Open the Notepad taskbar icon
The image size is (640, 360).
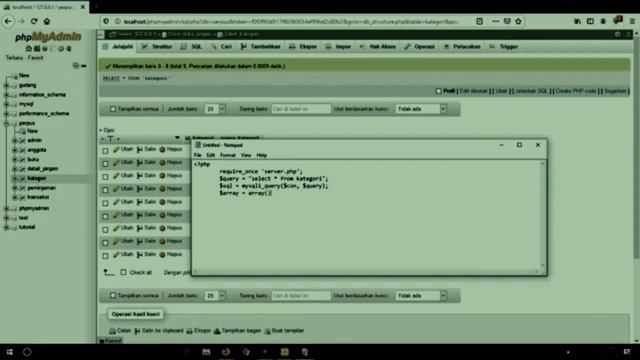[305, 352]
